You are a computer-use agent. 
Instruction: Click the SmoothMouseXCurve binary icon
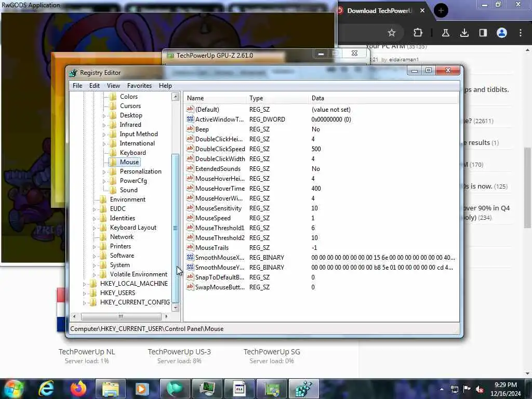[x=190, y=257]
